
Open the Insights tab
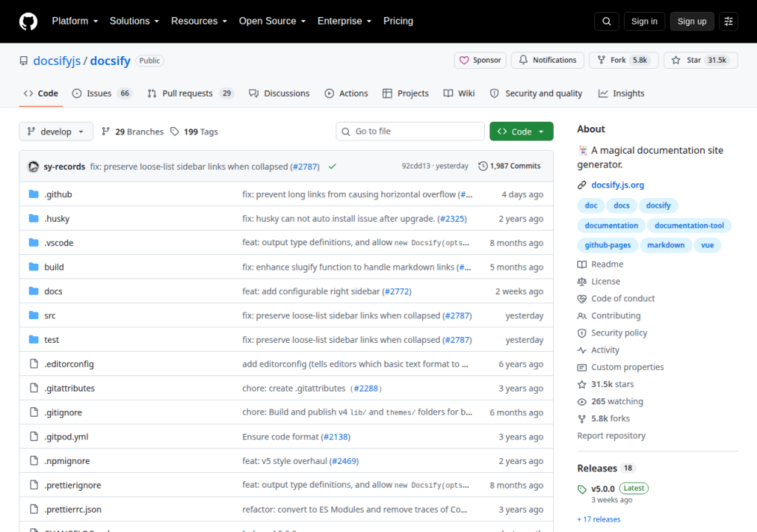621,94
